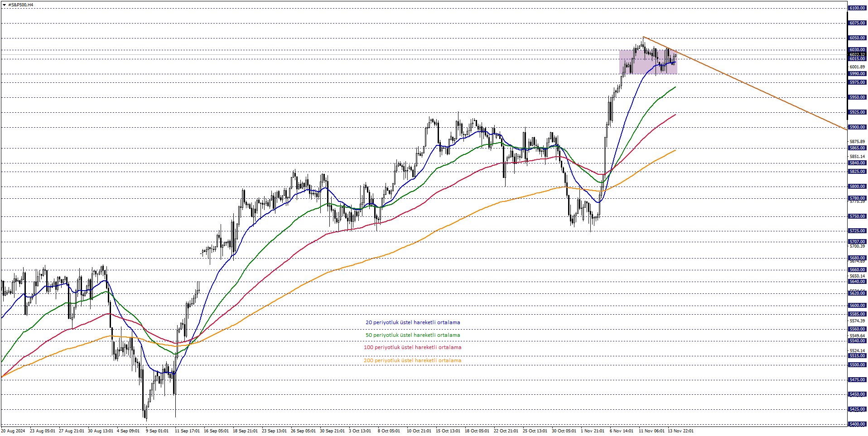Screen dimensions: 868x436
Task: Click the 10 Oct 21:01 date label
Action: click(x=419, y=431)
